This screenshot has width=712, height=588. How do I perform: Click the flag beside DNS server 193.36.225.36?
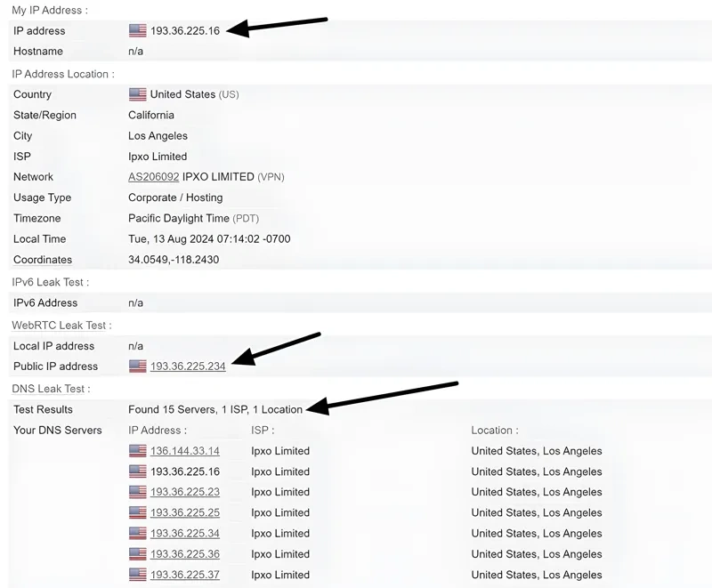pos(136,554)
